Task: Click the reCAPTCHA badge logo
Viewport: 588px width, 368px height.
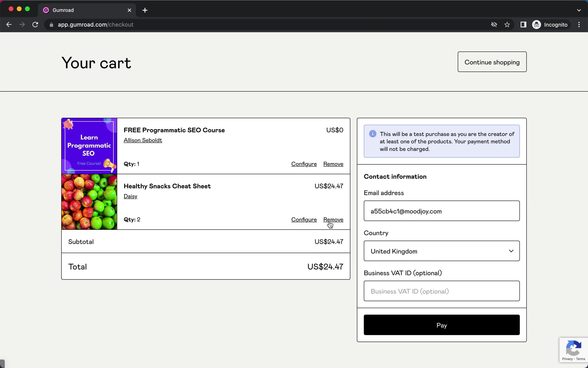Action: 574,348
